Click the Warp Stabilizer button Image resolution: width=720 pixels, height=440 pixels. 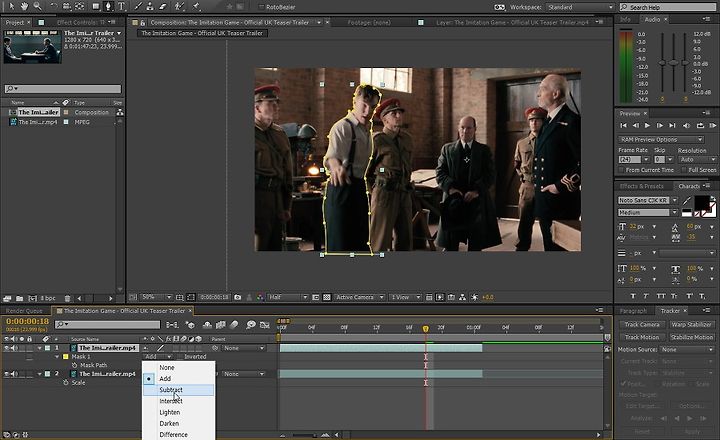[691, 325]
